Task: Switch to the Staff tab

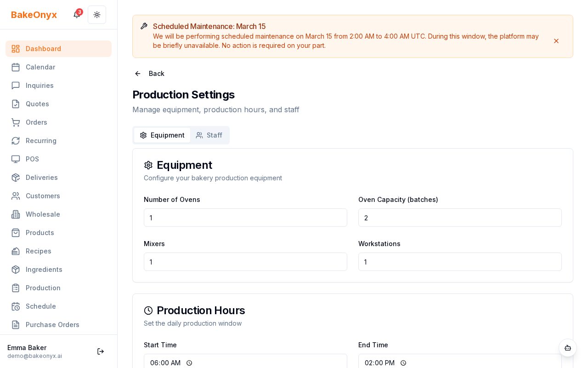Action: 209,135
